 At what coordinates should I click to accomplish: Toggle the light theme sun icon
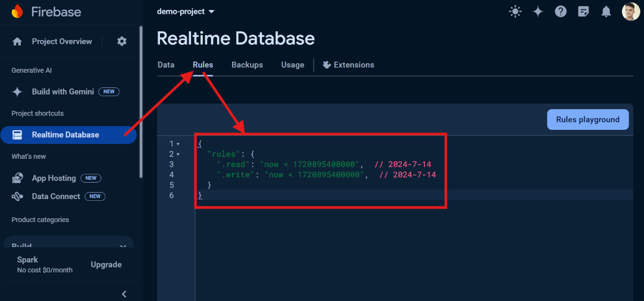click(x=515, y=11)
